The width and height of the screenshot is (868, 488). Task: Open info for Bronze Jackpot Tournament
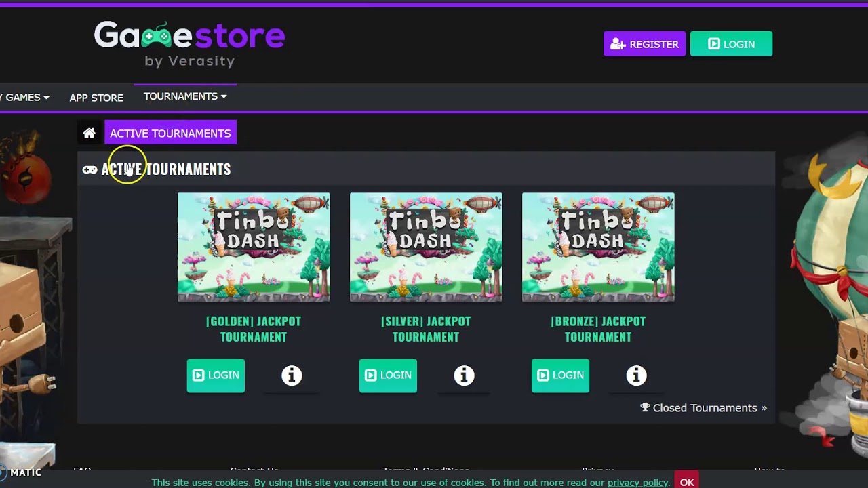[636, 375]
